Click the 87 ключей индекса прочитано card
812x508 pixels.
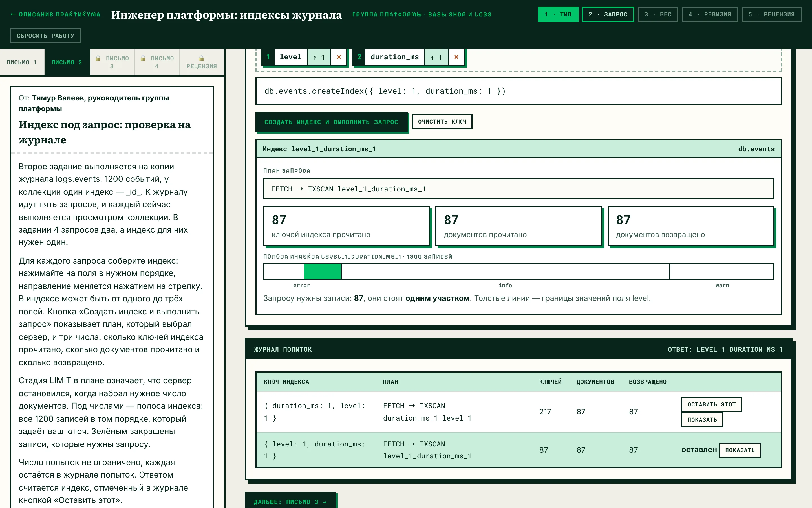point(346,226)
